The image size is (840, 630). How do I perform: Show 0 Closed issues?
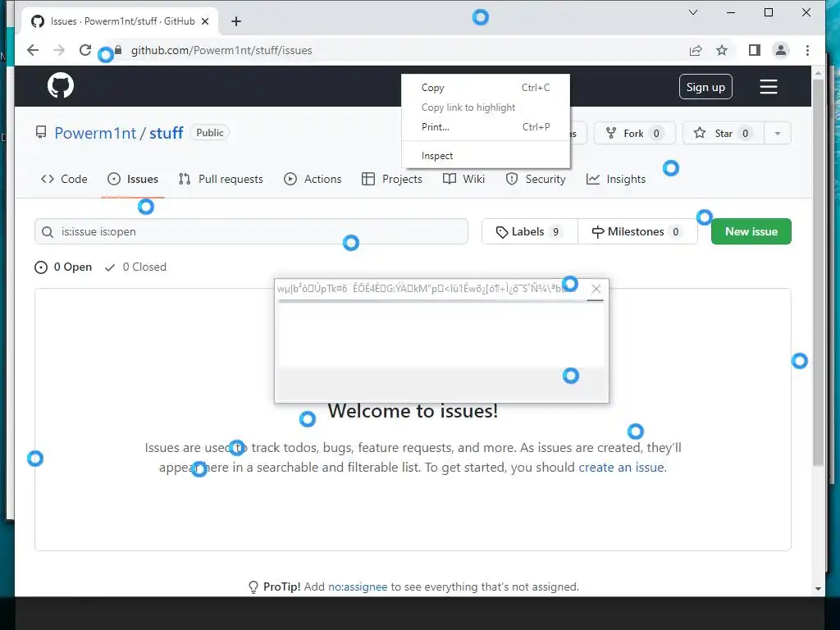click(135, 267)
